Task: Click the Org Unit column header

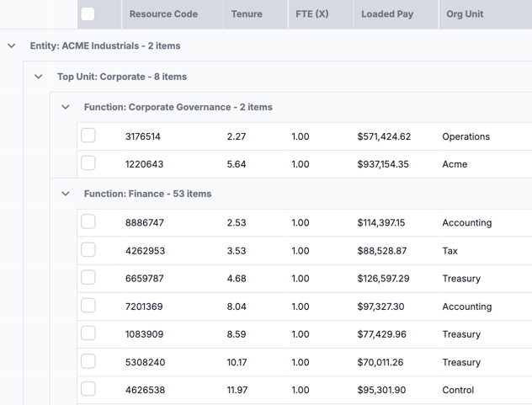Action: point(465,14)
